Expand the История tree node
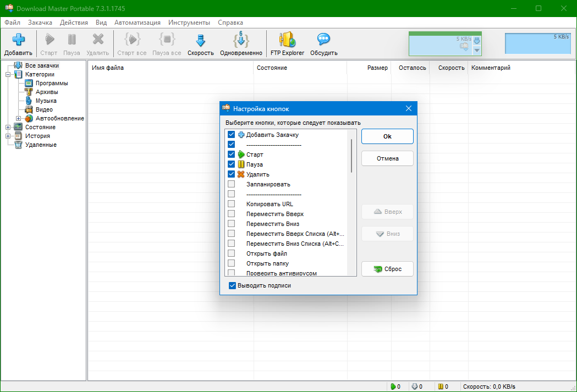Image resolution: width=577 pixels, height=392 pixels. click(x=9, y=136)
